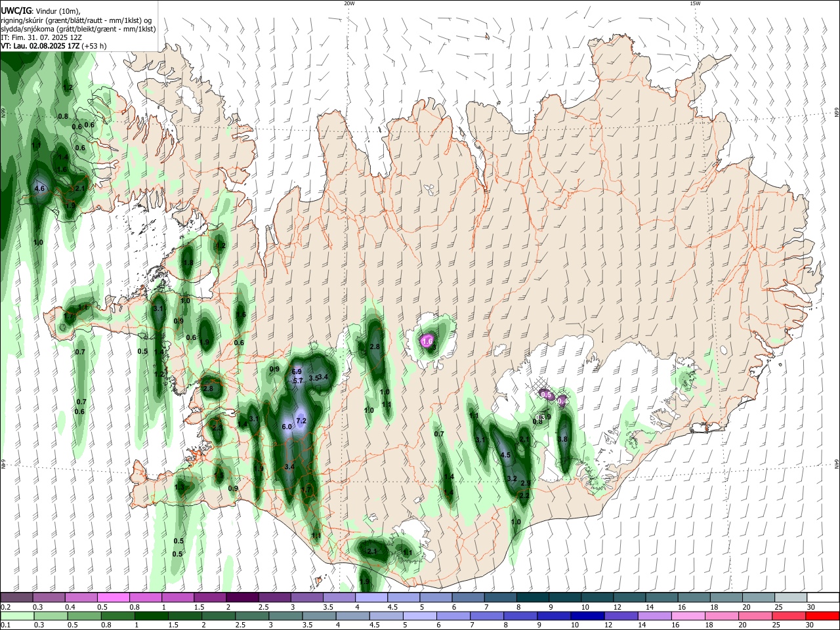Click the 'rigning/skúrir' legend description line
This screenshot has width=840, height=630.
coord(75,20)
